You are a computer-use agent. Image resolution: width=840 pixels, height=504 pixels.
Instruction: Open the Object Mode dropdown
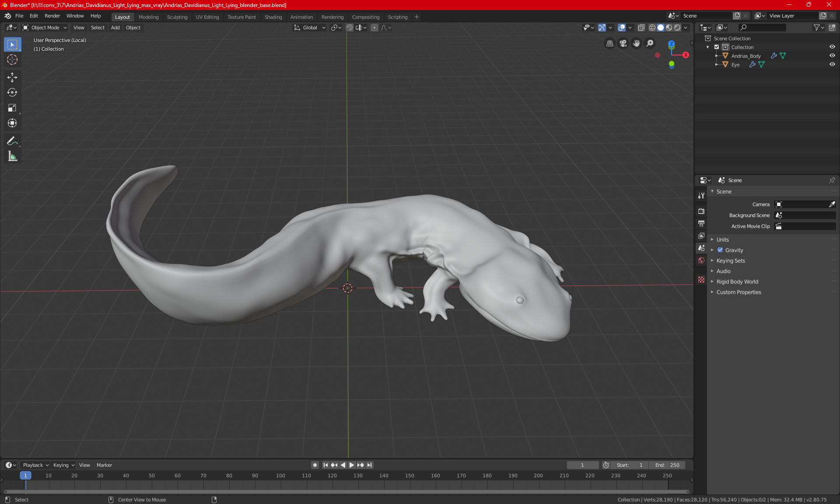coord(45,28)
